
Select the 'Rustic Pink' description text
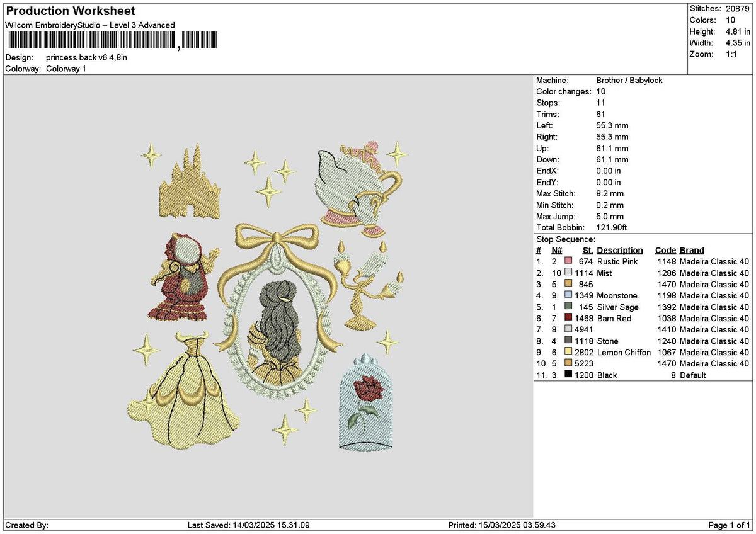617,262
